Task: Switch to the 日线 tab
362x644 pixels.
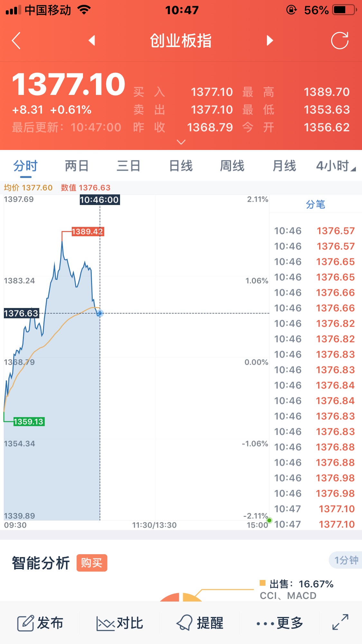Action: point(181,166)
